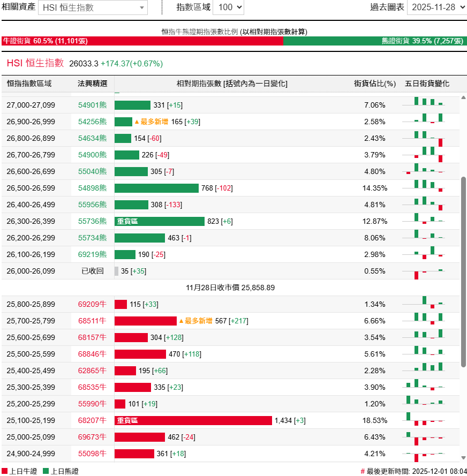Click the 重貨區 badge in row 26,300-26,399
This screenshot has height=476, width=467.
129,221
